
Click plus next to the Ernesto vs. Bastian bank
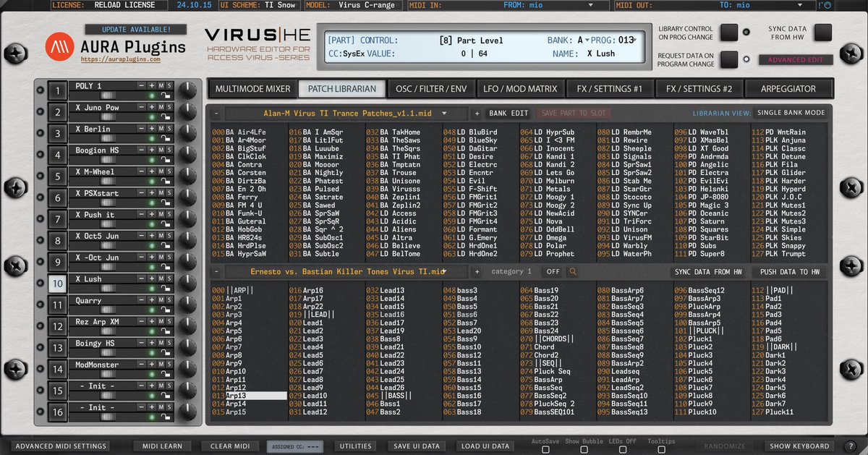point(477,272)
